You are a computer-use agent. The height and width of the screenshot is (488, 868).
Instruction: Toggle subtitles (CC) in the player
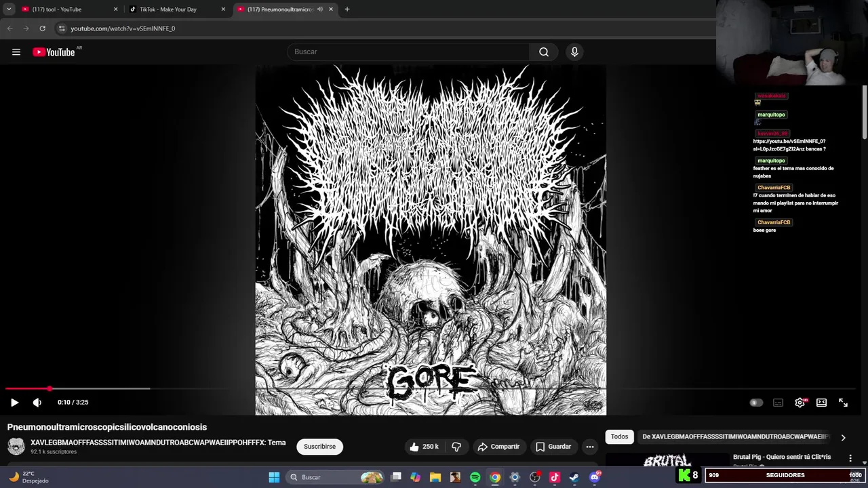(x=778, y=403)
